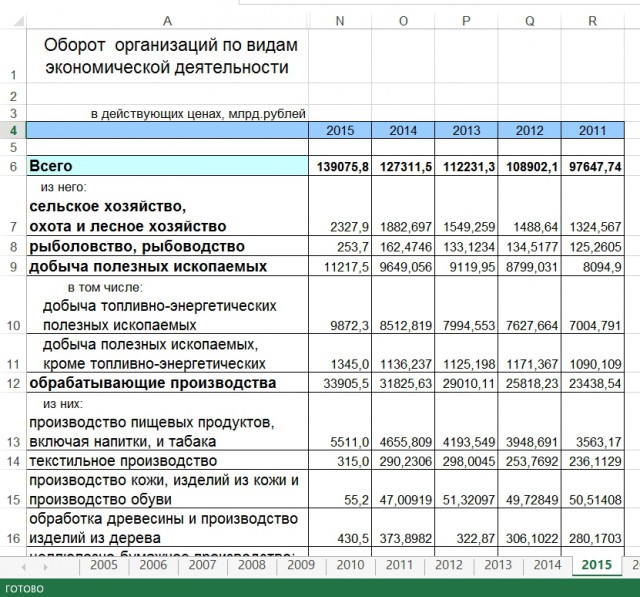
Task: Select column N header
Action: (340, 21)
